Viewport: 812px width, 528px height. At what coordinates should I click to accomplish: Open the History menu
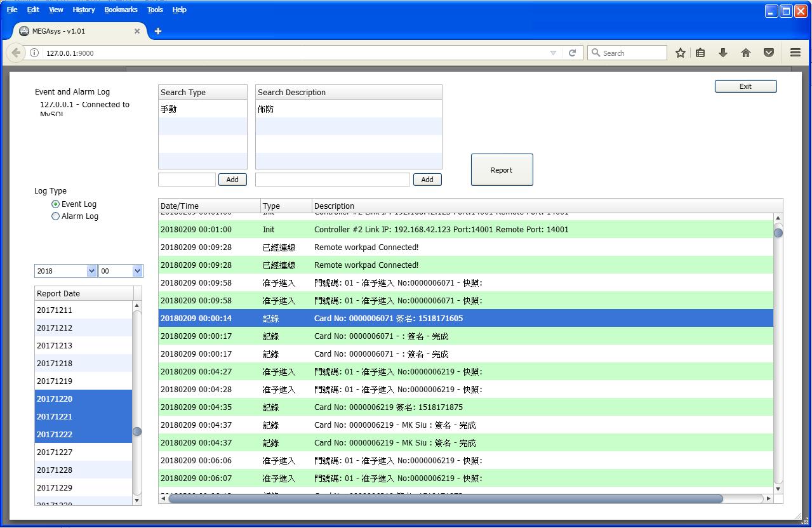click(83, 10)
